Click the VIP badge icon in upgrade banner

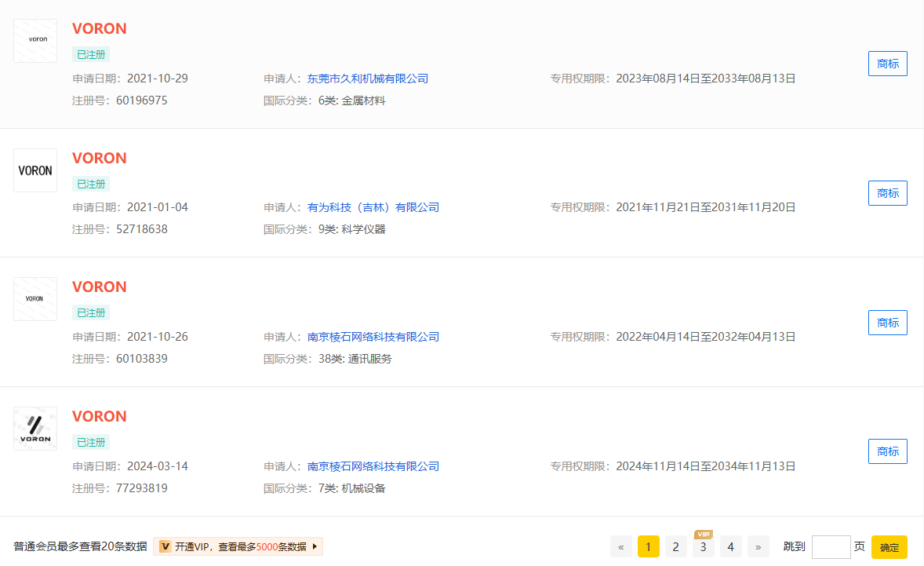click(166, 546)
